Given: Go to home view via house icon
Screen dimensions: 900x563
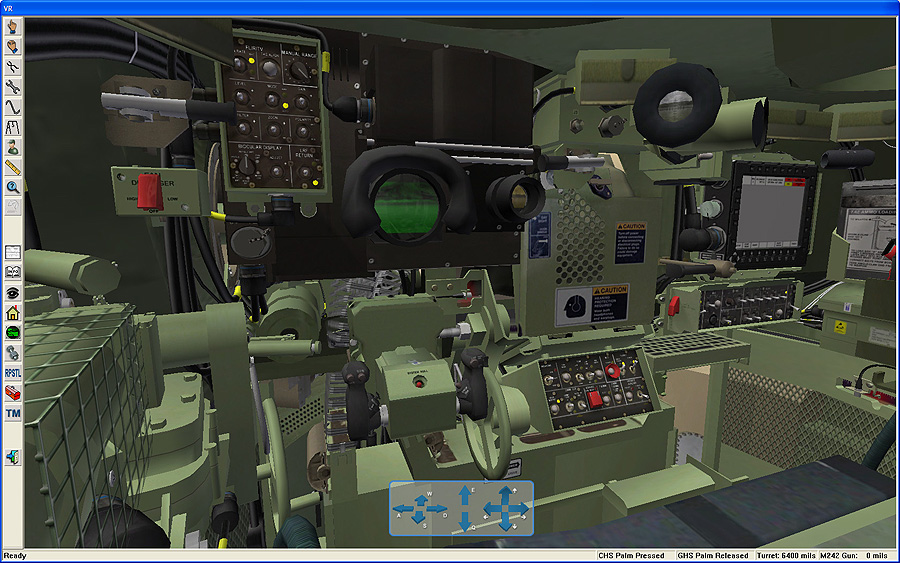Looking at the screenshot, I should 13,312.
